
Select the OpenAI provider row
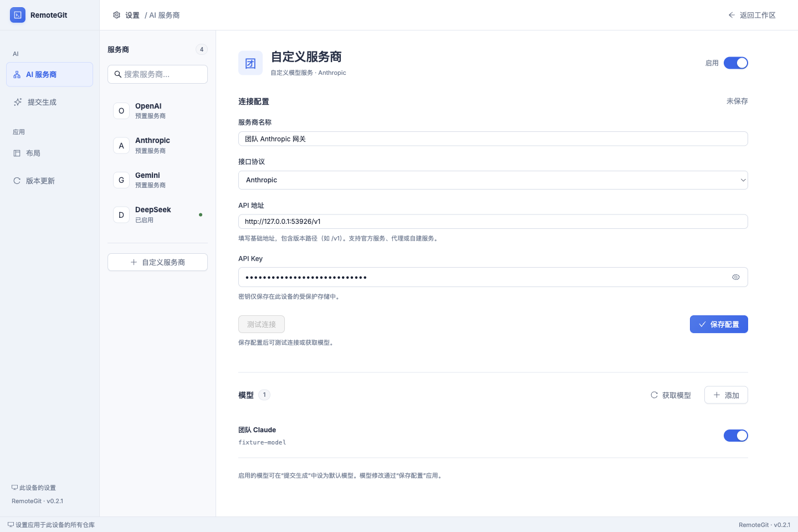pyautogui.click(x=157, y=111)
